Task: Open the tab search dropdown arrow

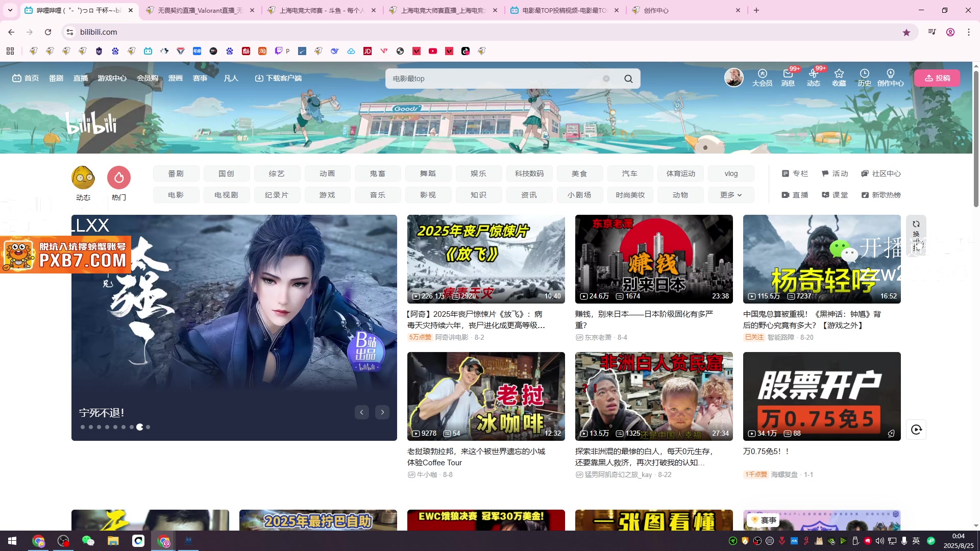Action: 10,10
